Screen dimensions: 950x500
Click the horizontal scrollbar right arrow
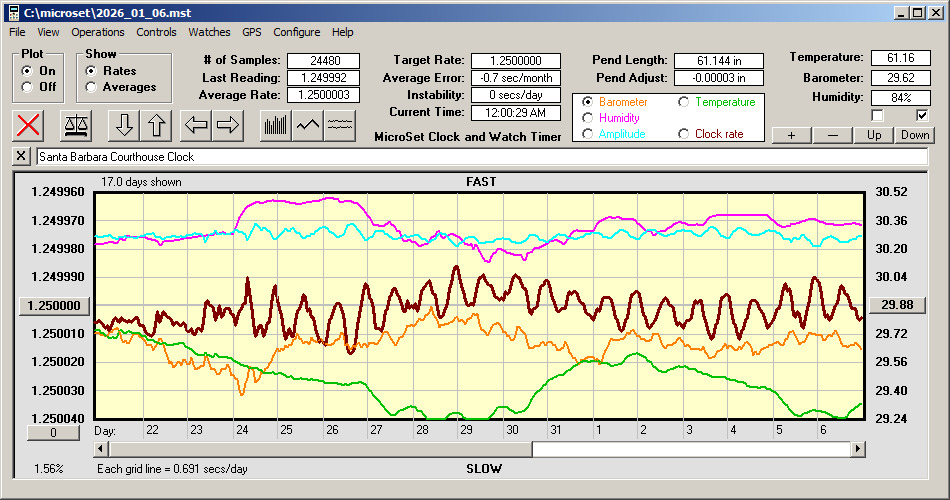[x=858, y=449]
